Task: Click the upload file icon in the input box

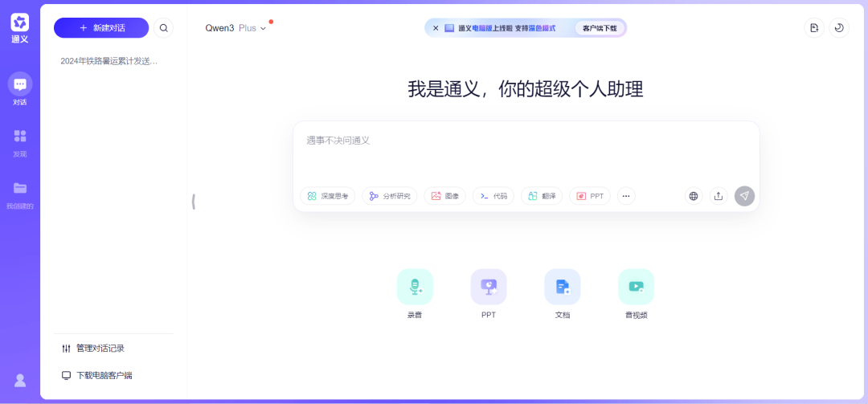Action: (719, 196)
